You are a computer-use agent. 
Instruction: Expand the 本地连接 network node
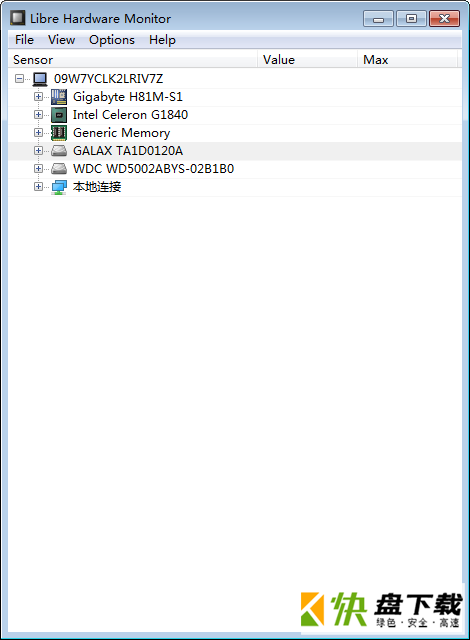click(38, 187)
